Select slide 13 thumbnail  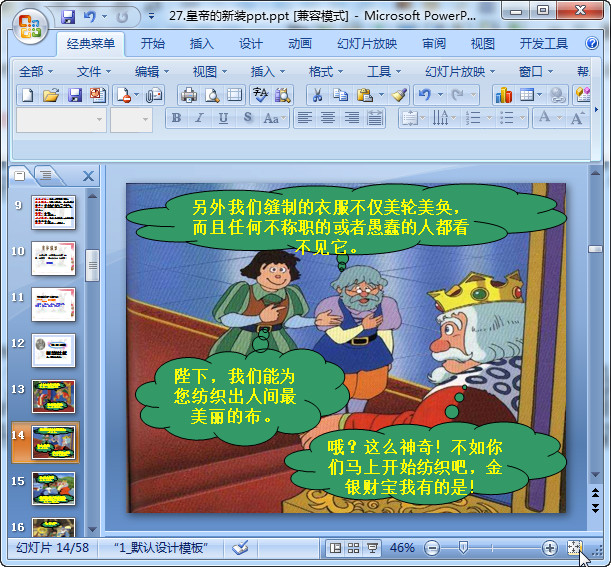click(53, 396)
